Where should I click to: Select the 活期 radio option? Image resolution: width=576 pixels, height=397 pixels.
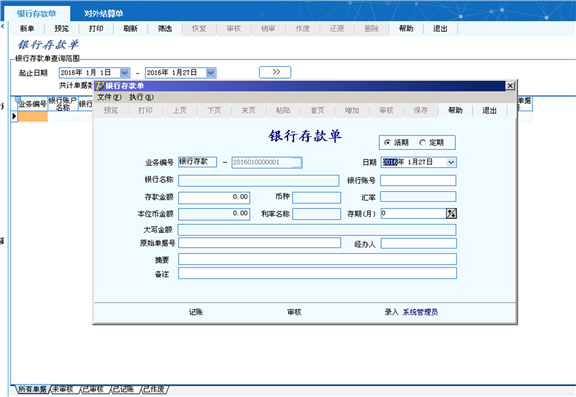click(396, 142)
